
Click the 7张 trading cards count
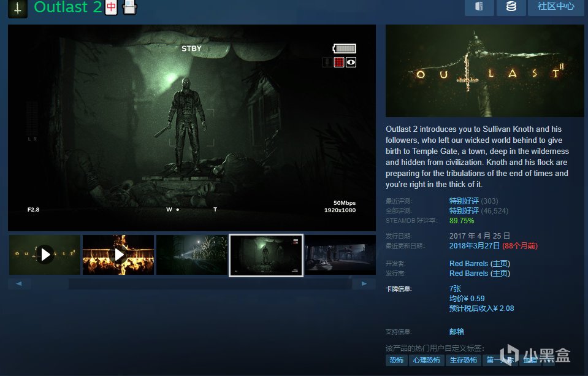(455, 288)
